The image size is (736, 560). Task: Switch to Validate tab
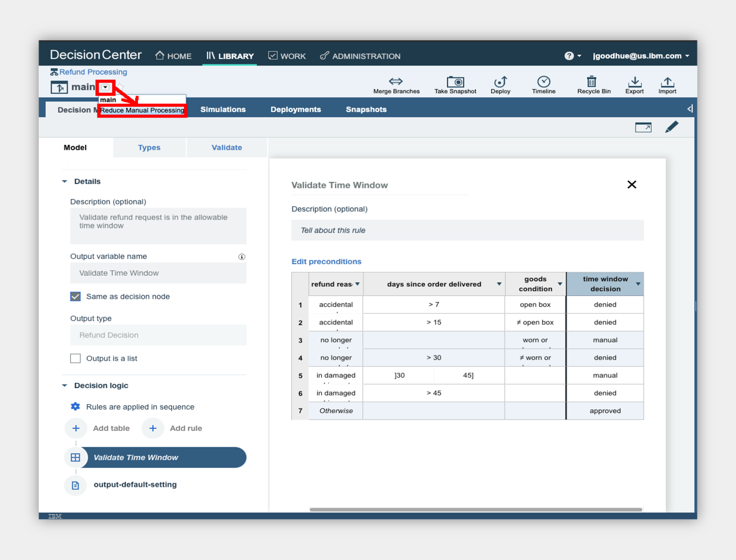coord(227,148)
